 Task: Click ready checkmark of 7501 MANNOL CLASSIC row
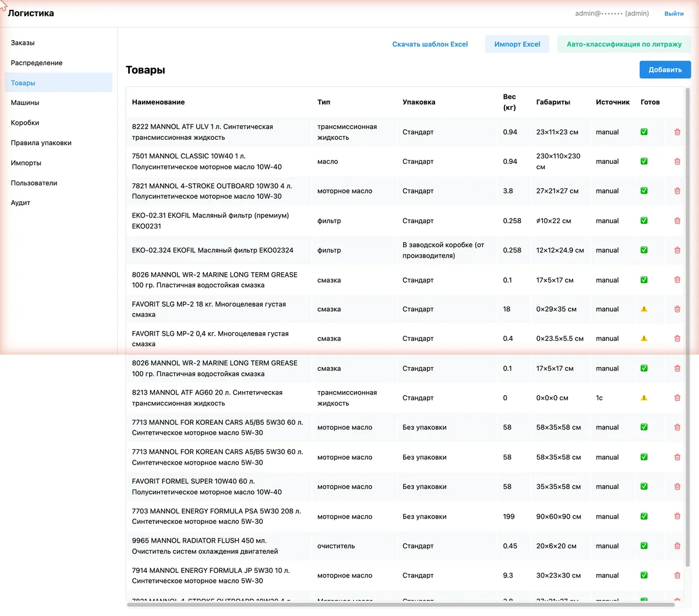coord(644,161)
